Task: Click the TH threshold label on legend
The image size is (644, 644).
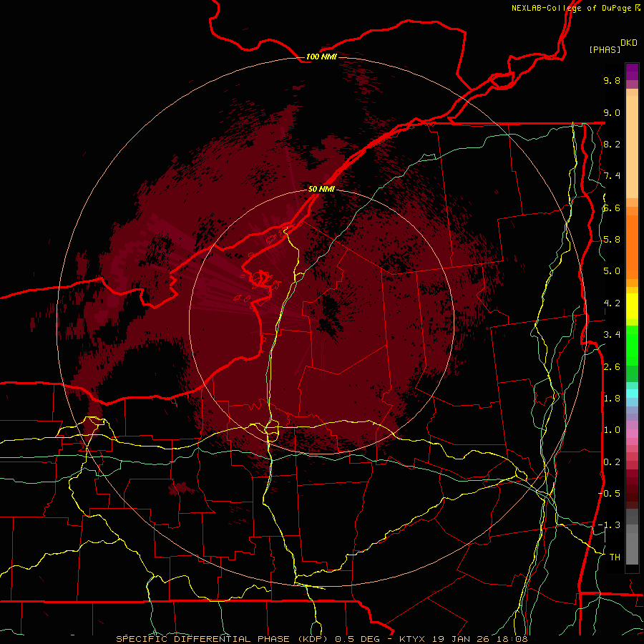Action: (x=615, y=557)
